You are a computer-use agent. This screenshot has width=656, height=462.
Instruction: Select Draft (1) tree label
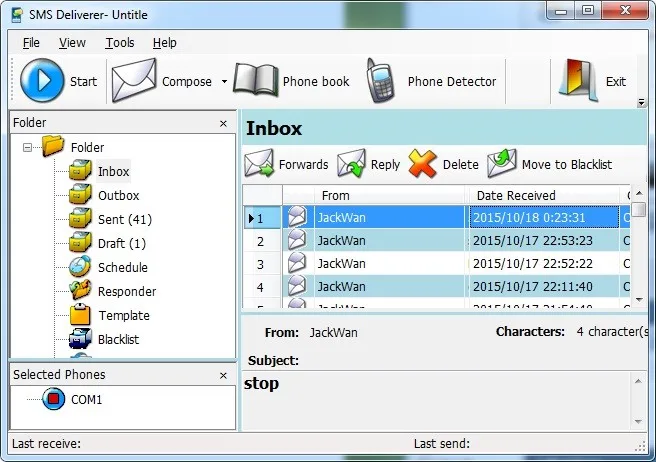click(122, 244)
